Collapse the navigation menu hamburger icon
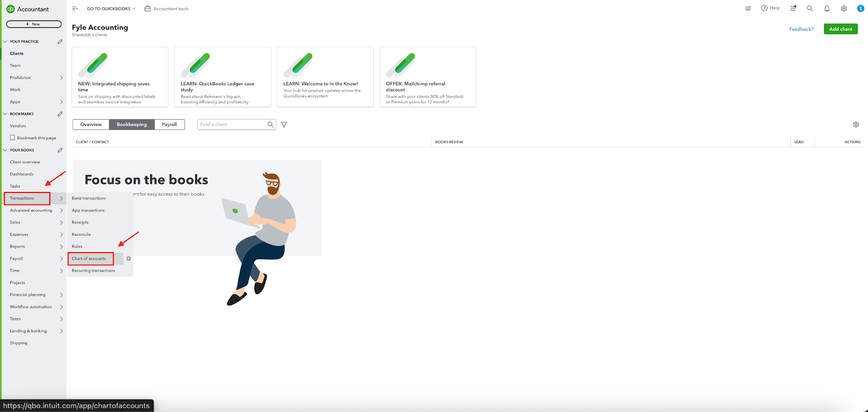868x412 pixels. (75, 9)
